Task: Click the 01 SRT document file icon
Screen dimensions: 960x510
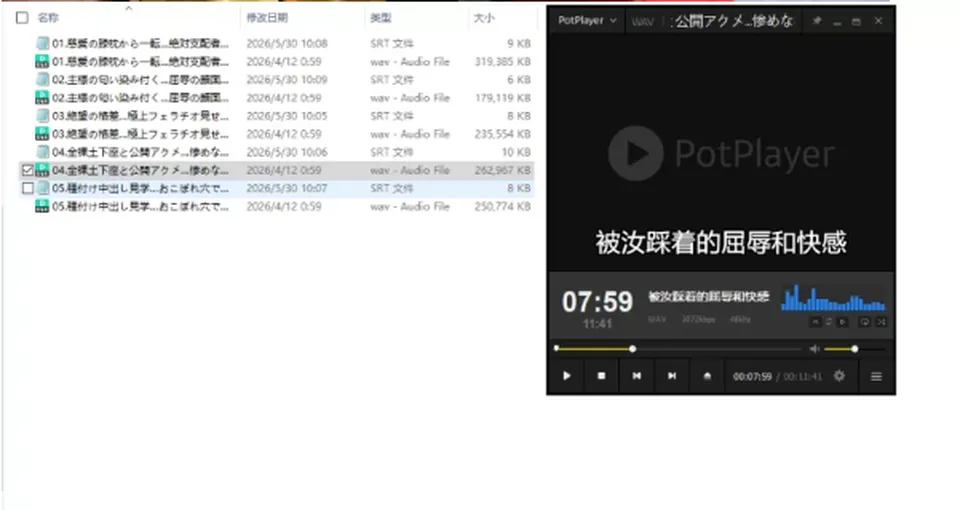Action: 42,43
